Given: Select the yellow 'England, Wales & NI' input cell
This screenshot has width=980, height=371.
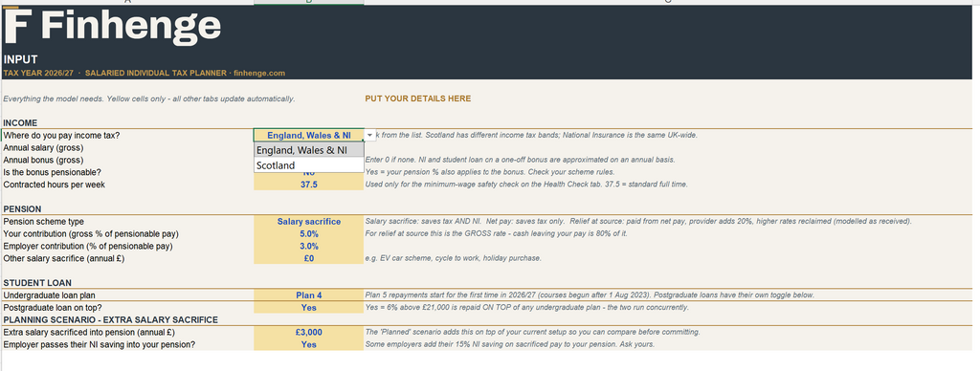Looking at the screenshot, I should (309, 135).
